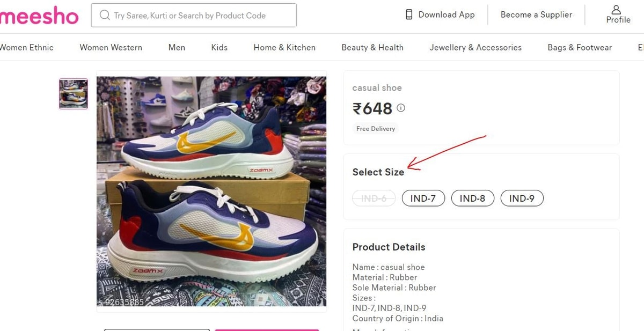Viewport: 644px width, 331px height.
Task: Select size IND-7
Action: pyautogui.click(x=423, y=198)
